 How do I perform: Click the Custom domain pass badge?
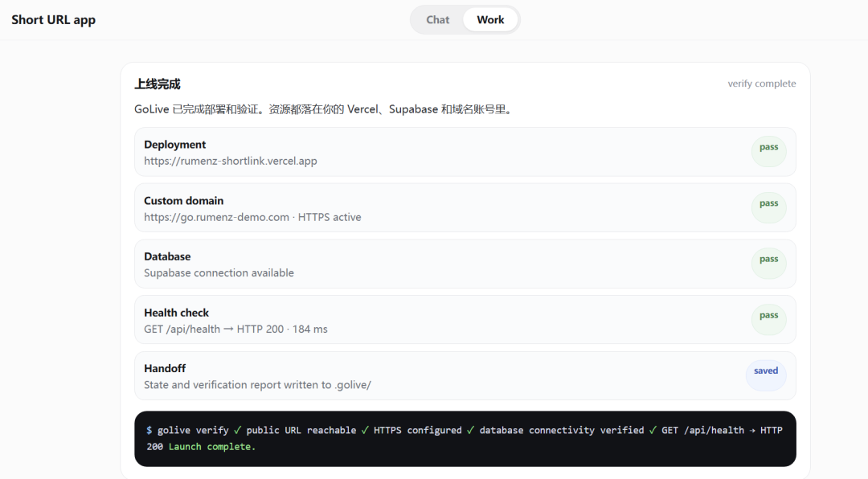pyautogui.click(x=768, y=207)
